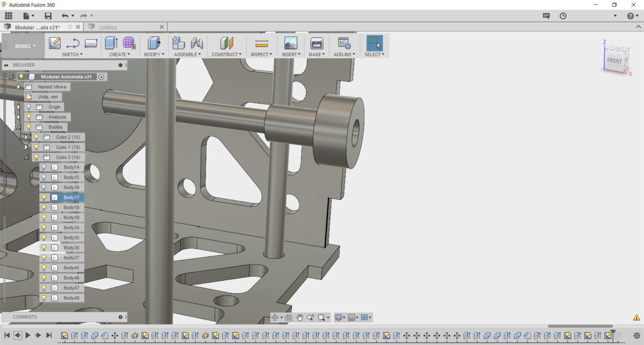Click the Redo arrow
The width and height of the screenshot is (644, 345).
click(84, 16)
